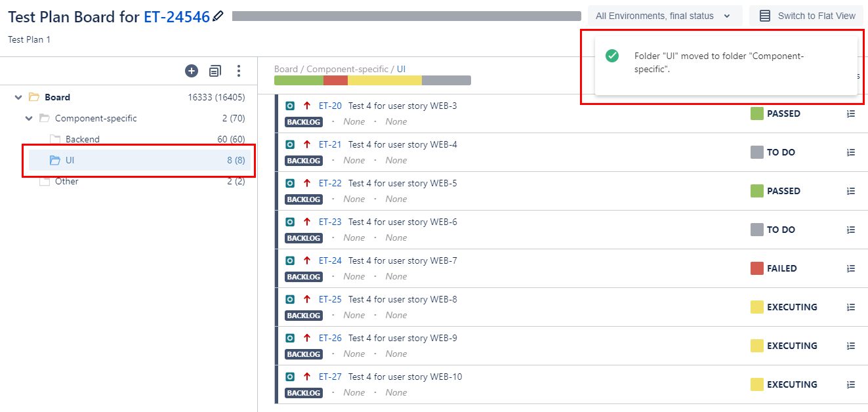Click BACKLOG badge of ET-20
868x412 pixels.
click(304, 122)
